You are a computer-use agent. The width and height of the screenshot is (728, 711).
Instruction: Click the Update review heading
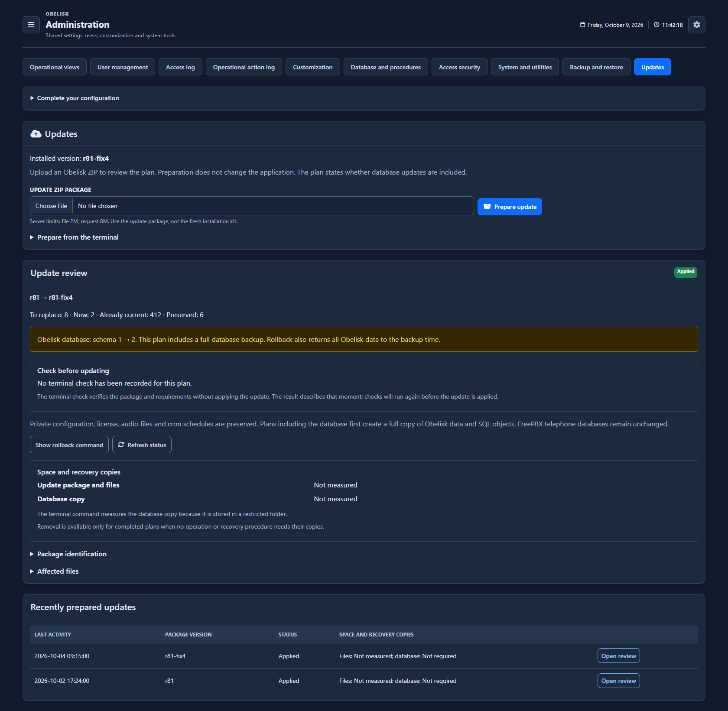pos(59,273)
